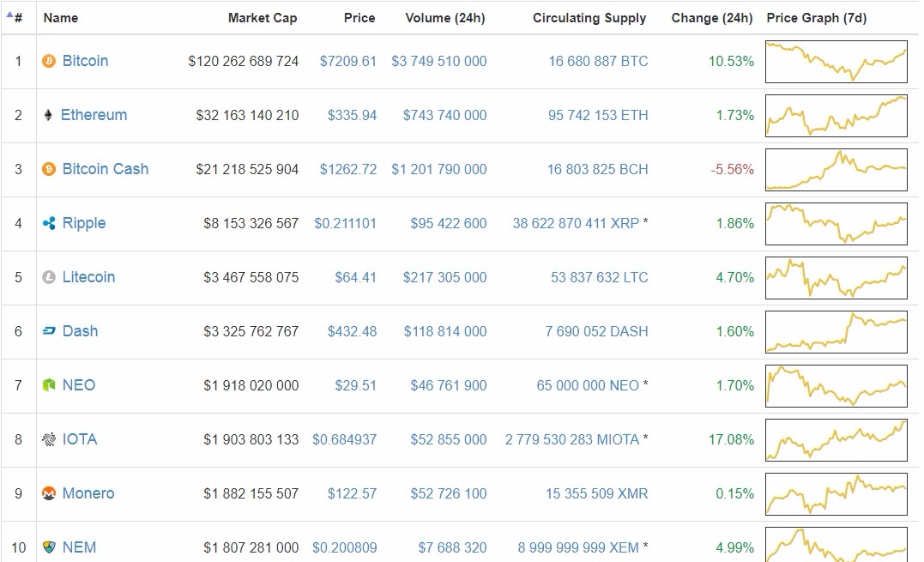Click Bitcoin Cash price $1262.72
Viewport: 924px width, 562px height.
coord(347,169)
